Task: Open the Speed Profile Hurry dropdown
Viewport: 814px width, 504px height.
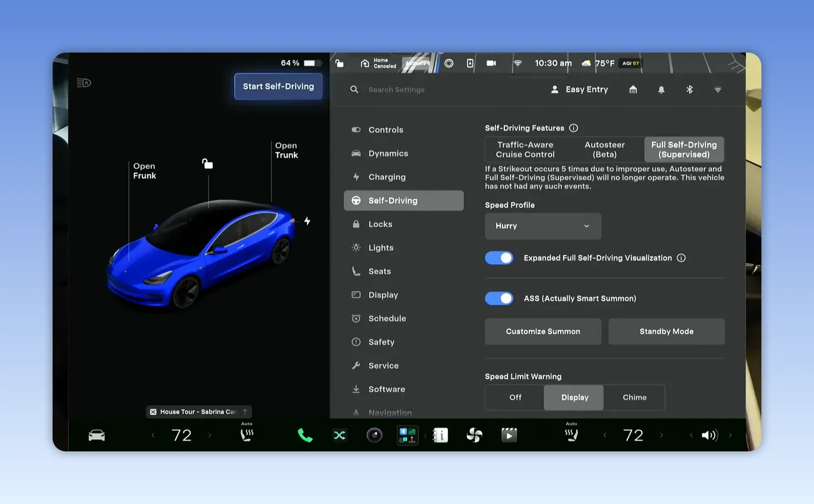Action: 543,226
